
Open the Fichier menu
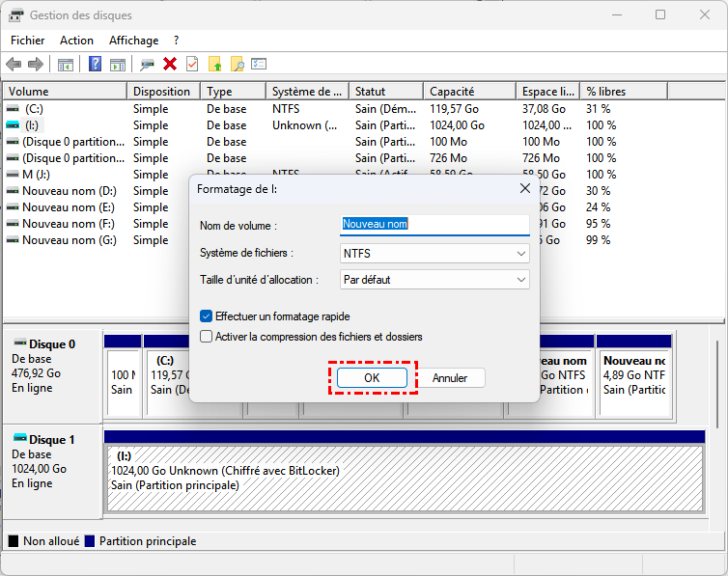point(27,41)
